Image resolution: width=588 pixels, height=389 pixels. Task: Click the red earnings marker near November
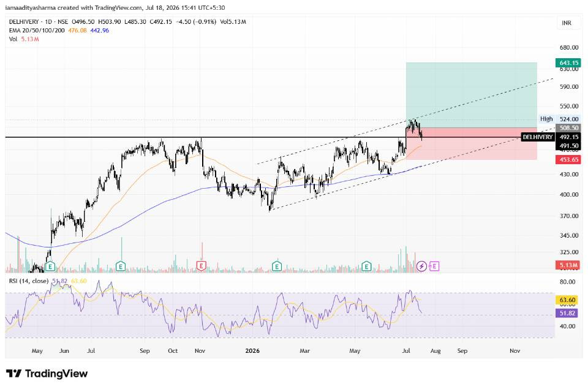tap(202, 266)
